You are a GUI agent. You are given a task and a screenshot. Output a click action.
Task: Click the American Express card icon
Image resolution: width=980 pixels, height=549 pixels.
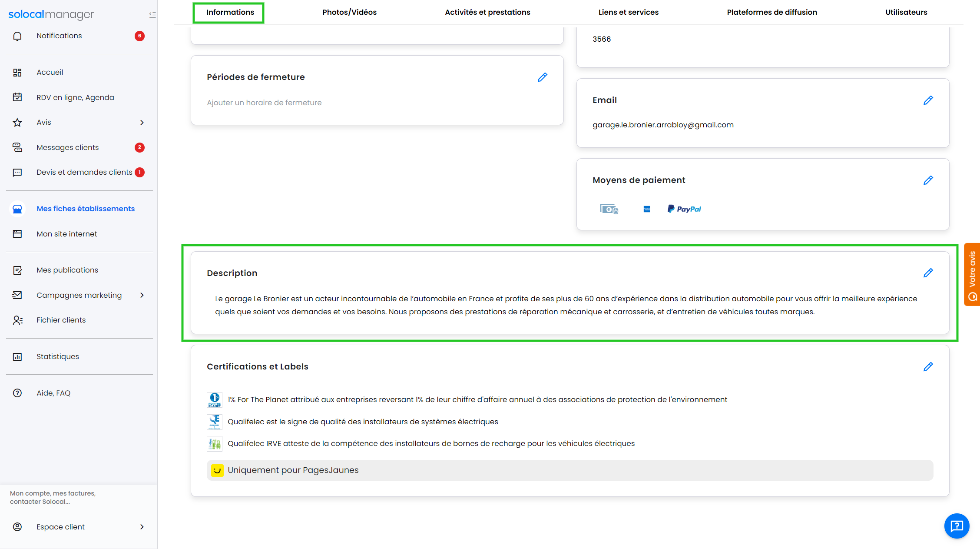pos(647,209)
